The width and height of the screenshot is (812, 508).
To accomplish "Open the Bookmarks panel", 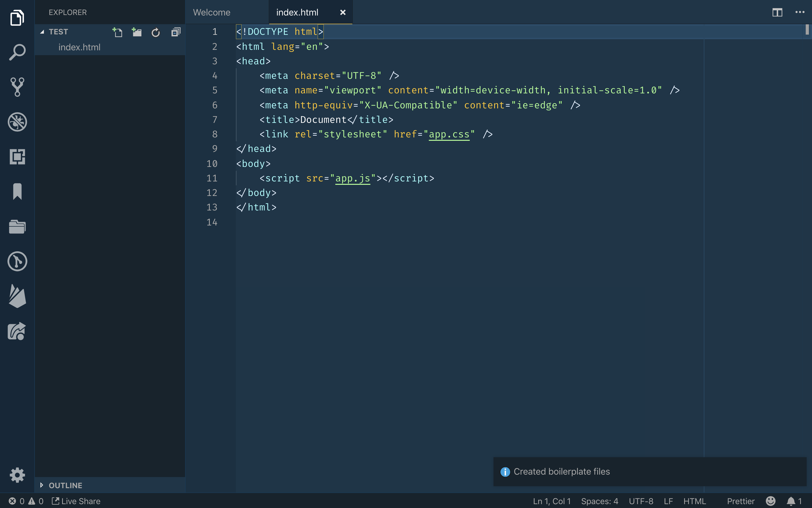I will [x=17, y=192].
